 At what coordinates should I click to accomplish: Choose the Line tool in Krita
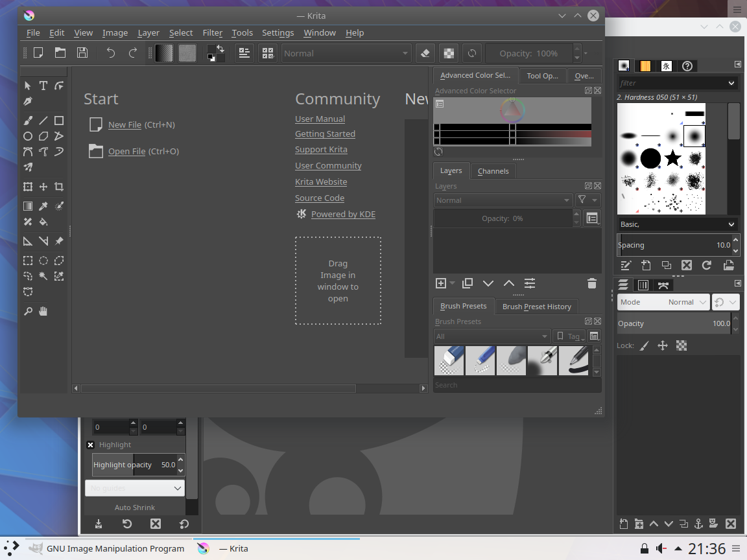[43, 121]
